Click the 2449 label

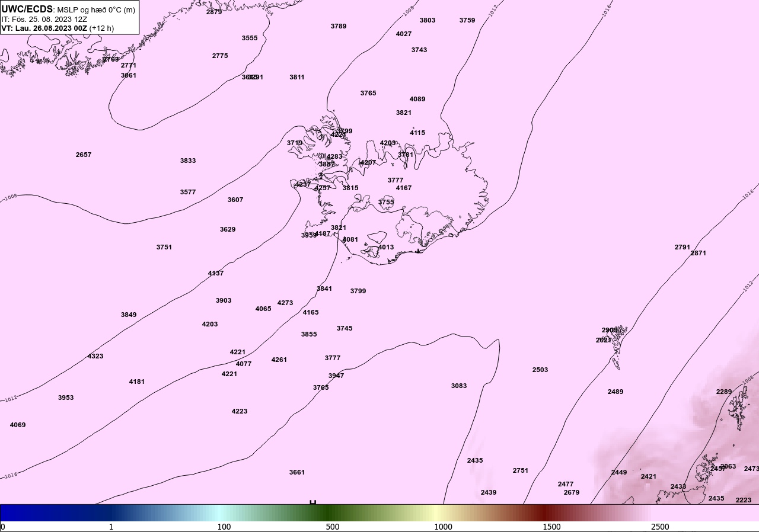coord(619,472)
